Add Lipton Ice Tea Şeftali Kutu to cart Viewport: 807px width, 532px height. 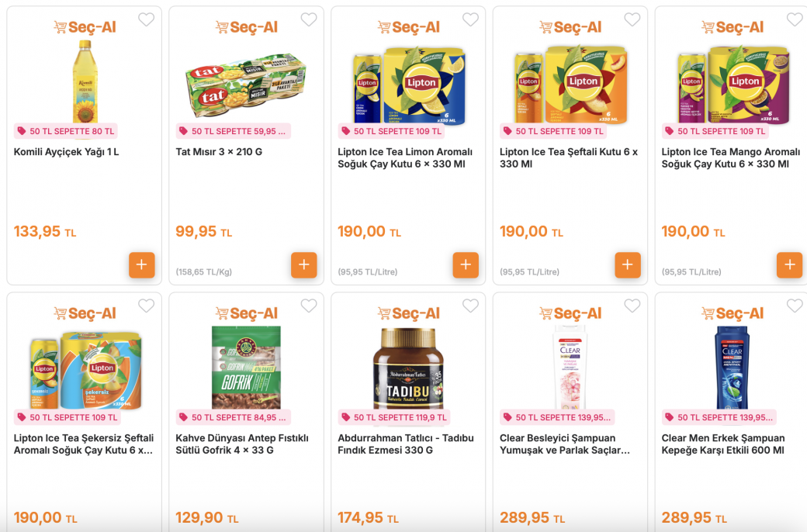tap(628, 265)
